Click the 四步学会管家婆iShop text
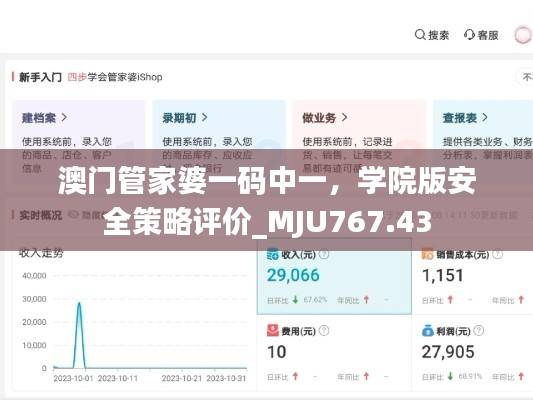The image size is (533, 400). pos(115,77)
